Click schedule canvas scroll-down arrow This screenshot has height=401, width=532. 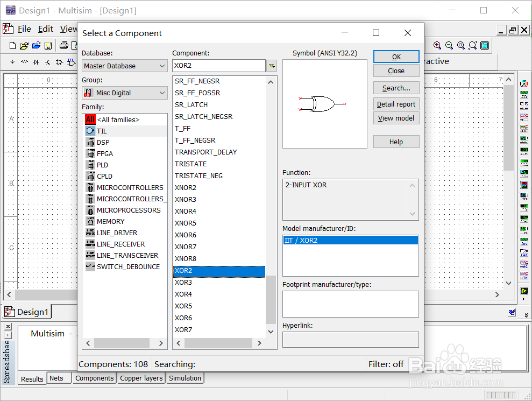pos(508,283)
